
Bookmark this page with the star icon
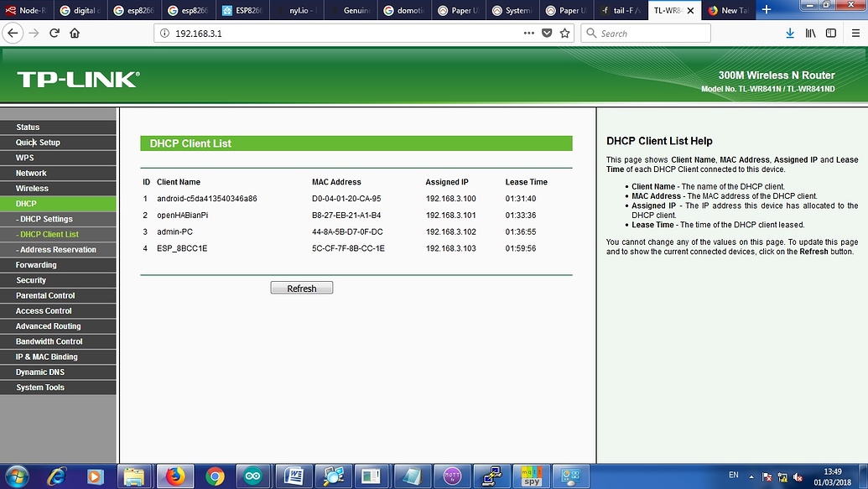(565, 34)
